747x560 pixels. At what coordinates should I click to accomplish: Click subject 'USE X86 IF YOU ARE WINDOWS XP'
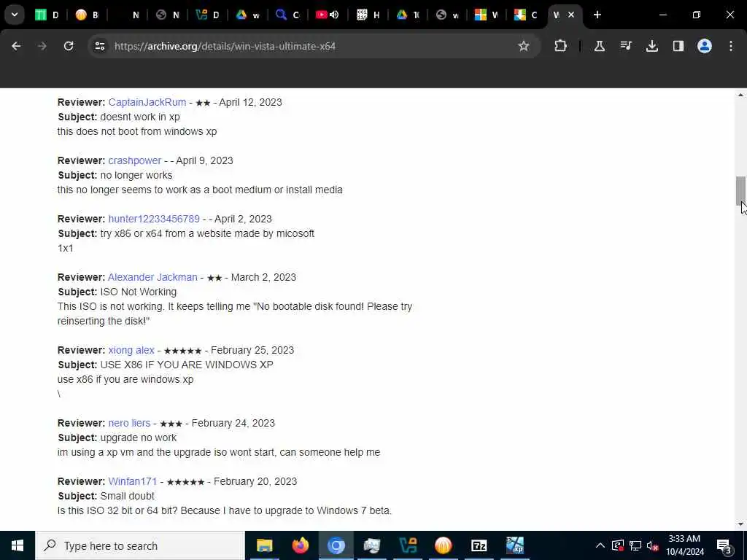(x=187, y=365)
